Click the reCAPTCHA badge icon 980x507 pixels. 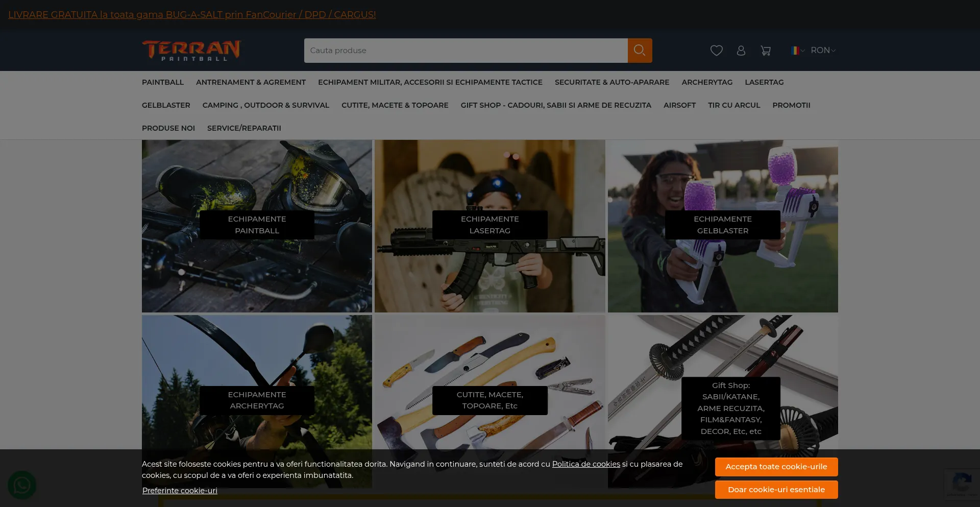[x=962, y=483]
